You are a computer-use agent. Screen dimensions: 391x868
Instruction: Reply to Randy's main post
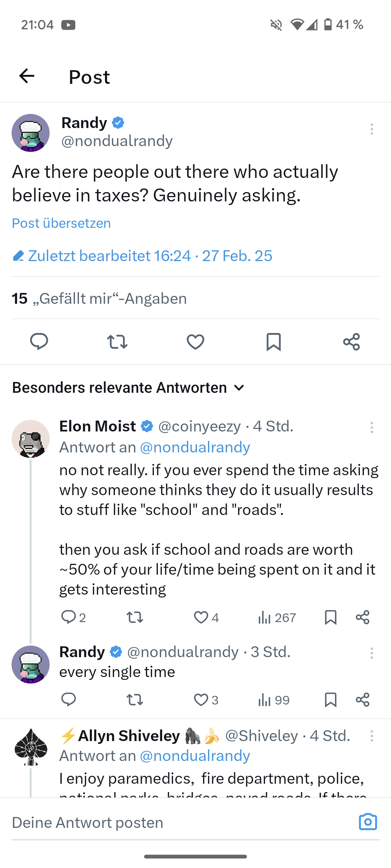tap(39, 341)
